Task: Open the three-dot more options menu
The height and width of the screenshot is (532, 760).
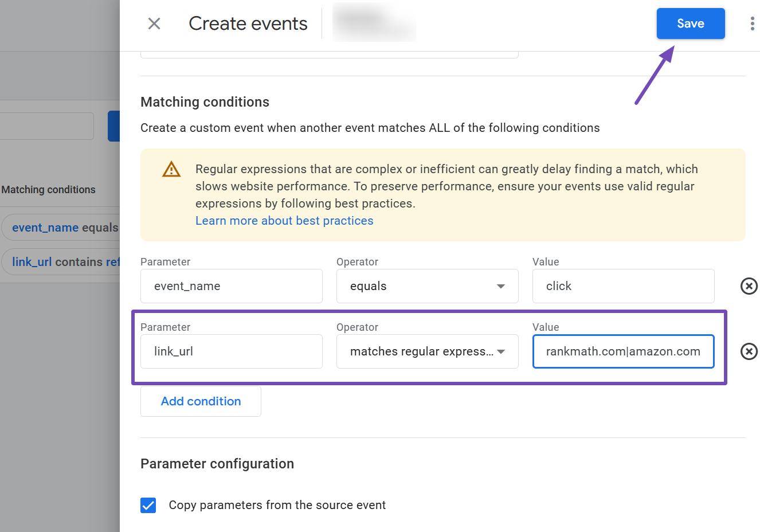Action: click(752, 24)
